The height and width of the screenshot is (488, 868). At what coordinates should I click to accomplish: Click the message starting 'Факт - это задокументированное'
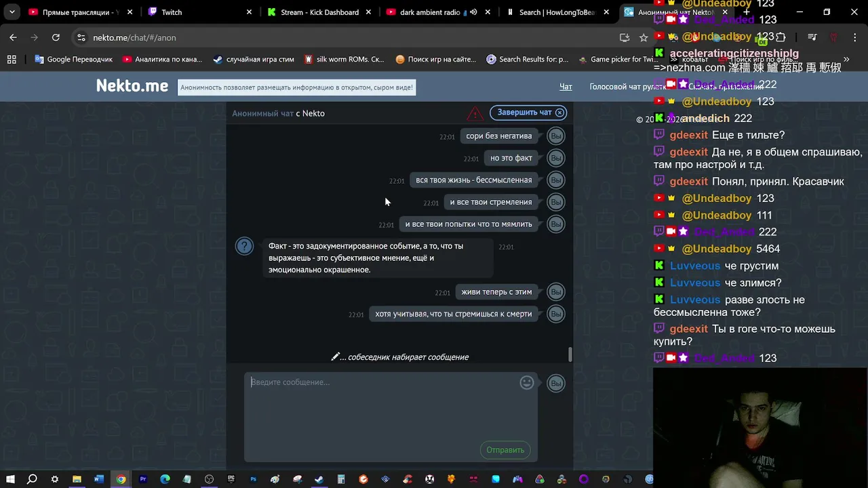coord(378,258)
